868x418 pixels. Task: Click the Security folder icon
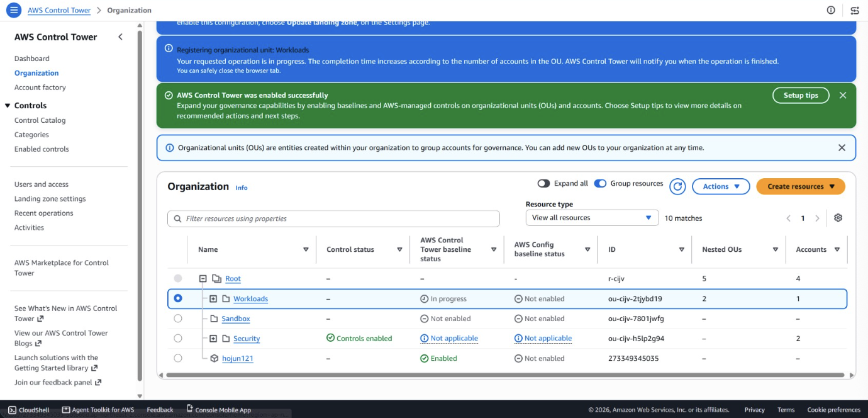click(x=226, y=338)
